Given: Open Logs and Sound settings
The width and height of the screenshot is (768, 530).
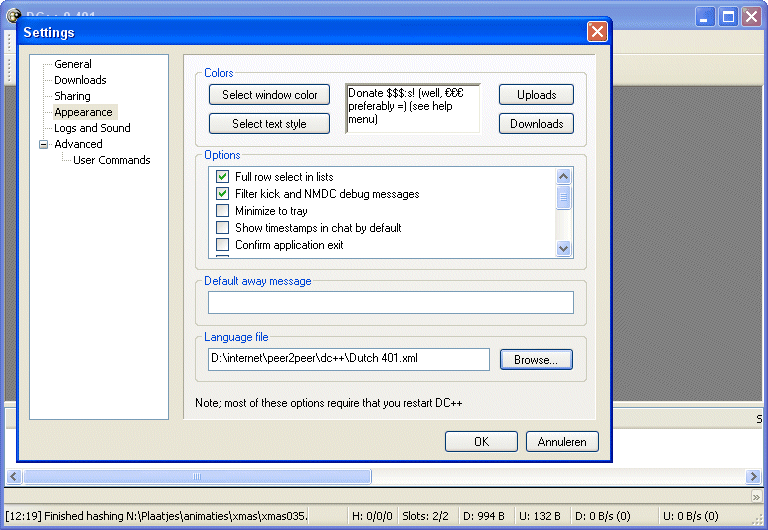Looking at the screenshot, I should point(92,128).
